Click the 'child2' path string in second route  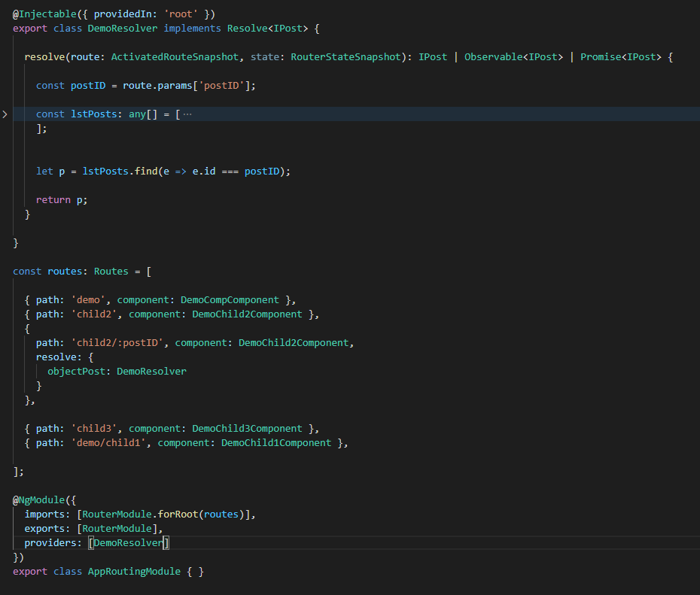[x=94, y=314]
